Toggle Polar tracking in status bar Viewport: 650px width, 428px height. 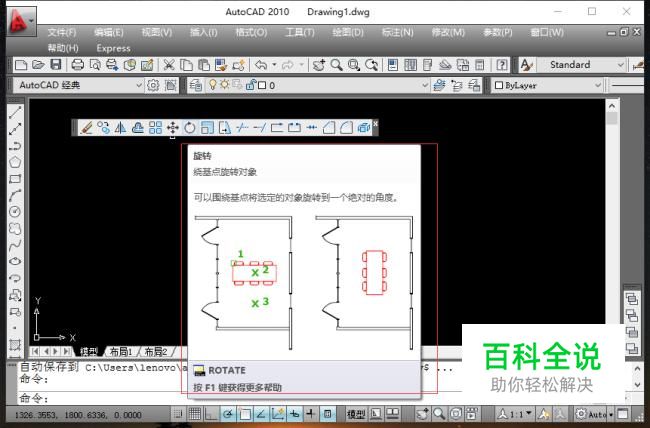[228, 413]
